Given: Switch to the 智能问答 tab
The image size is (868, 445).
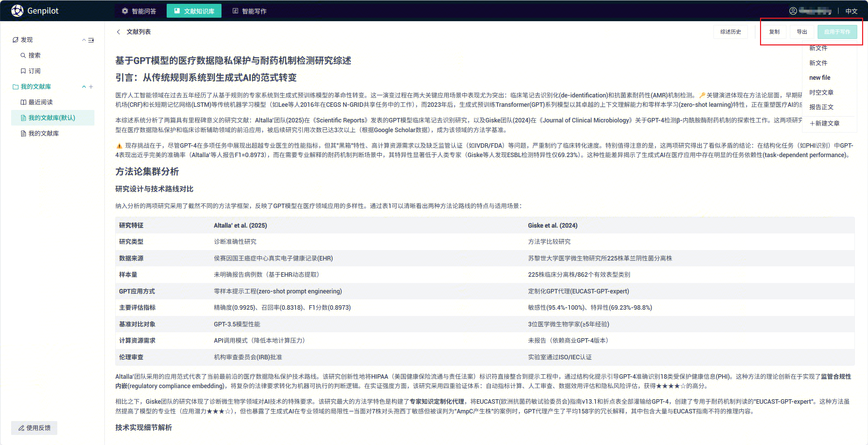Looking at the screenshot, I should click(139, 11).
